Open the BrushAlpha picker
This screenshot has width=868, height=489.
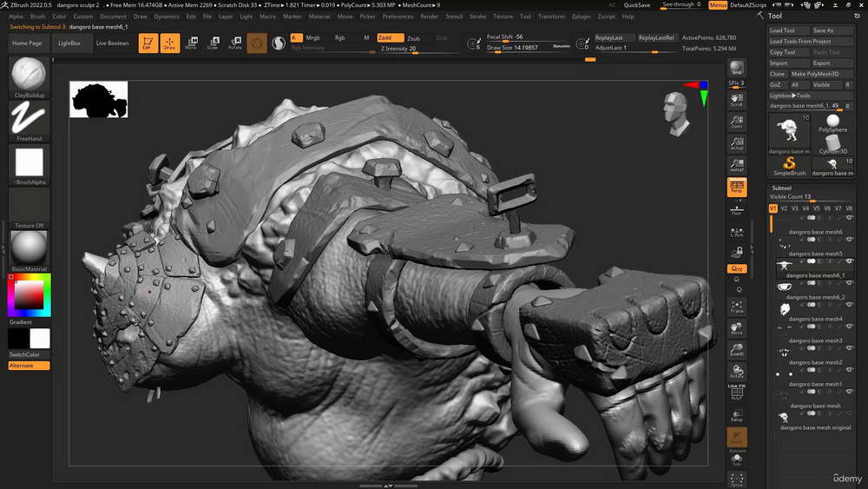pyautogui.click(x=29, y=164)
